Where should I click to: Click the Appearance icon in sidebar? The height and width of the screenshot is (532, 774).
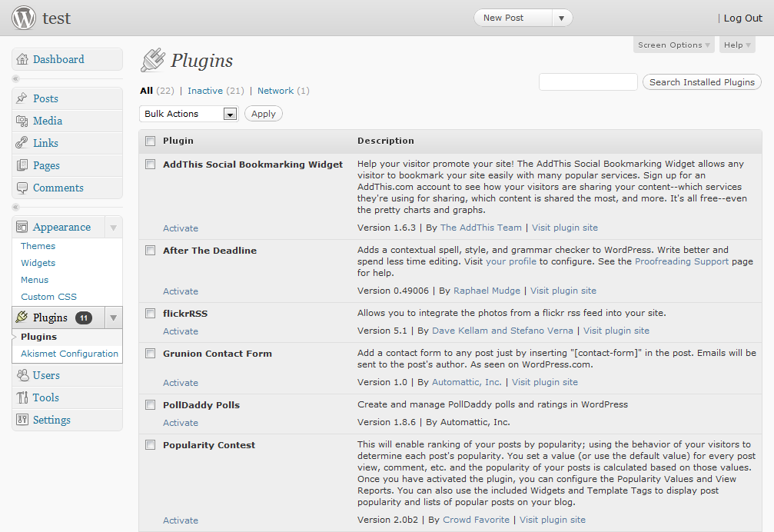tap(22, 227)
